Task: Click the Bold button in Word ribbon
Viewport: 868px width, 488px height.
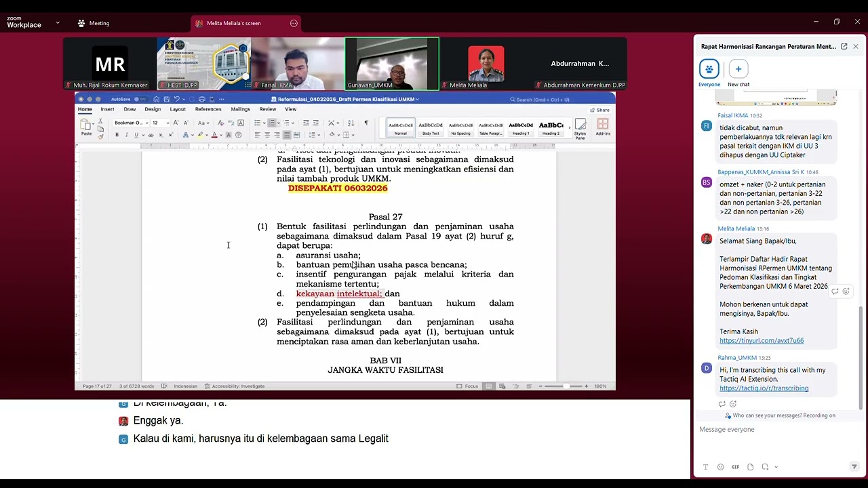Action: [117, 135]
